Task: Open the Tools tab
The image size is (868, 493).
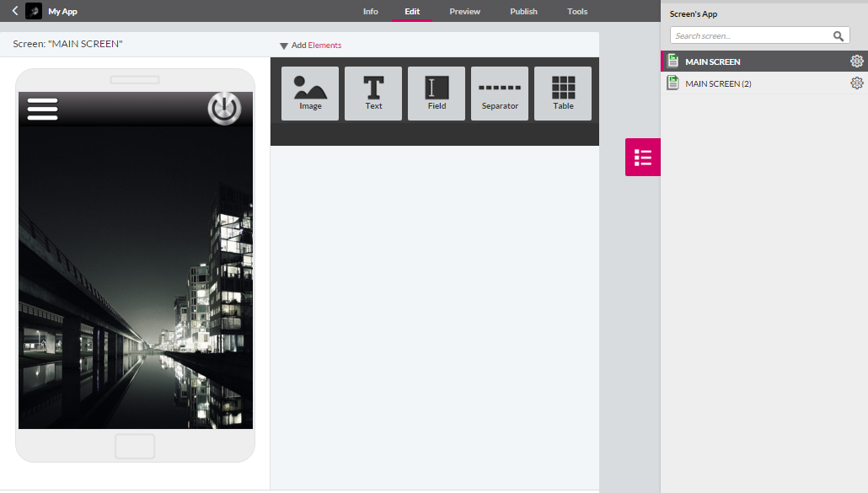Action: click(x=576, y=11)
